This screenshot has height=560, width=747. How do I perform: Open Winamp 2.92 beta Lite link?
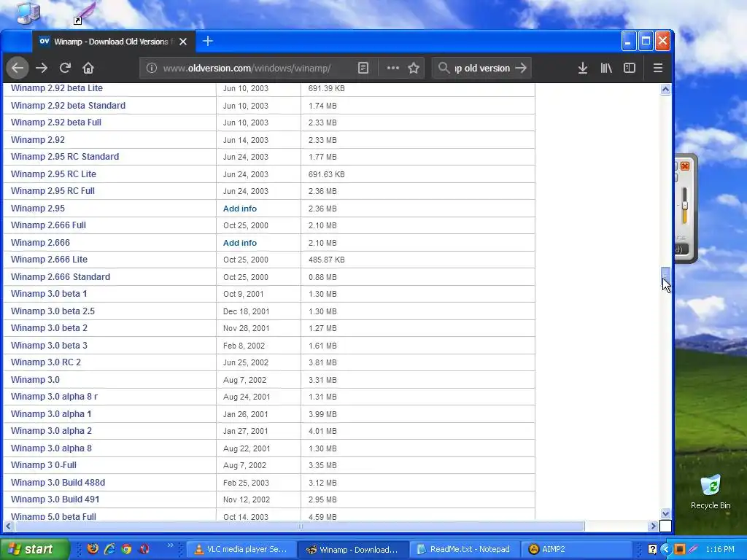[x=57, y=88]
